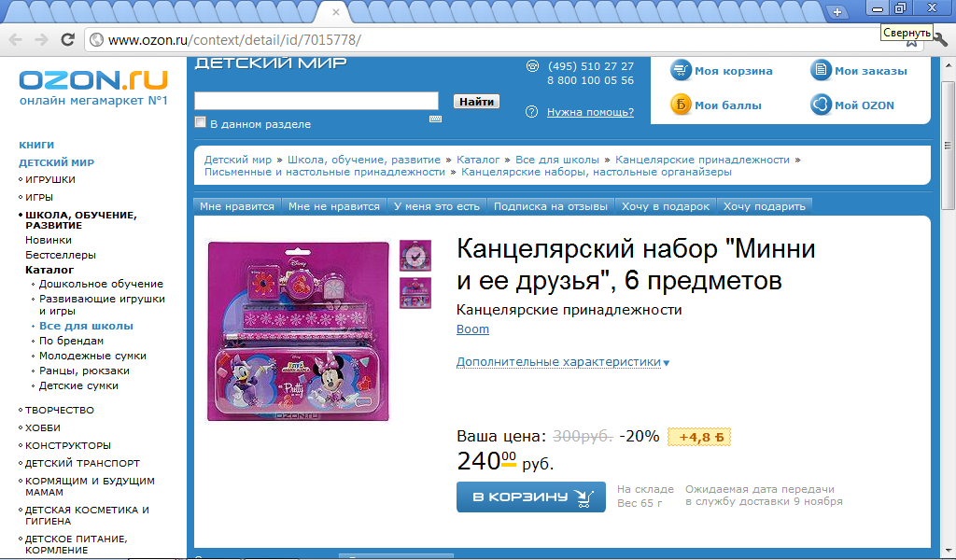This screenshot has height=560, width=956.
Task: Click the help question mark icon
Action: tap(531, 111)
